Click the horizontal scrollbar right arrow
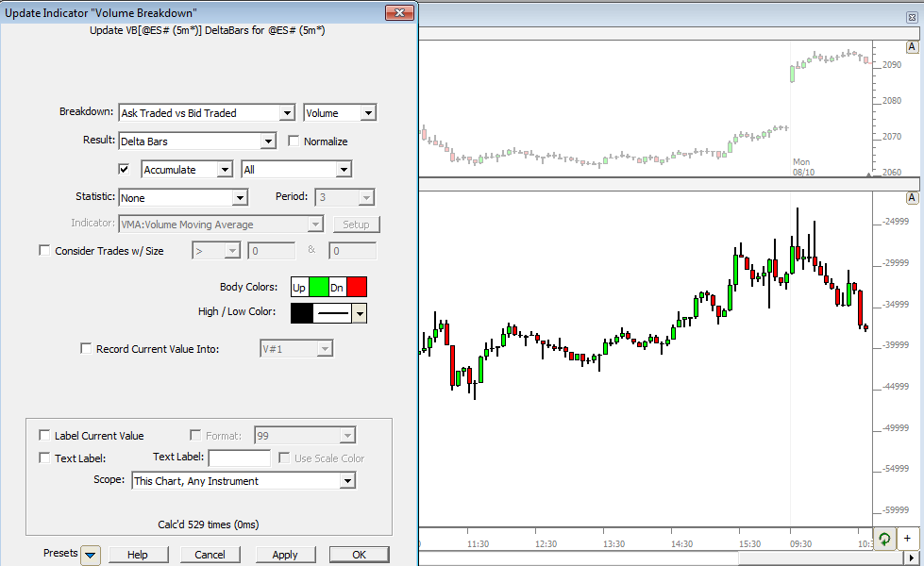The image size is (924, 566). tap(916, 558)
